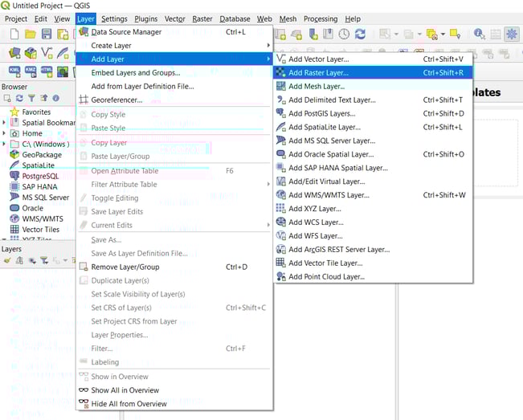Click the KMZ toolbar icon

(31, 71)
